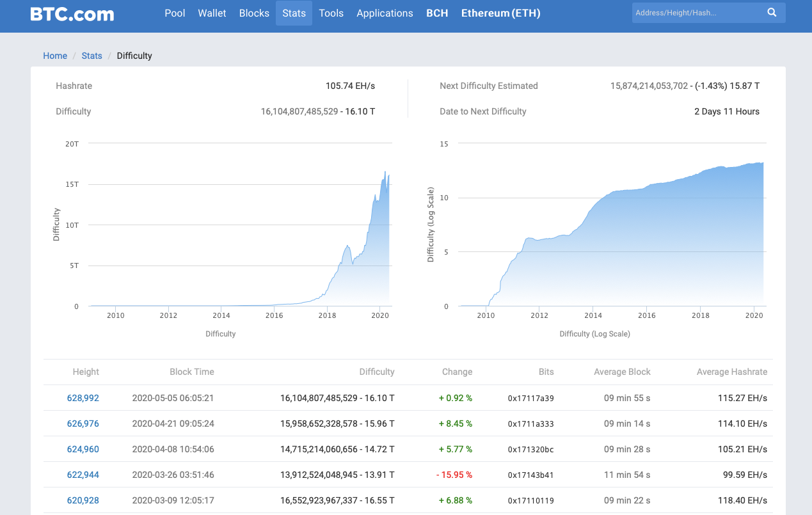
Task: Click the Bits column header
Action: tap(546, 372)
